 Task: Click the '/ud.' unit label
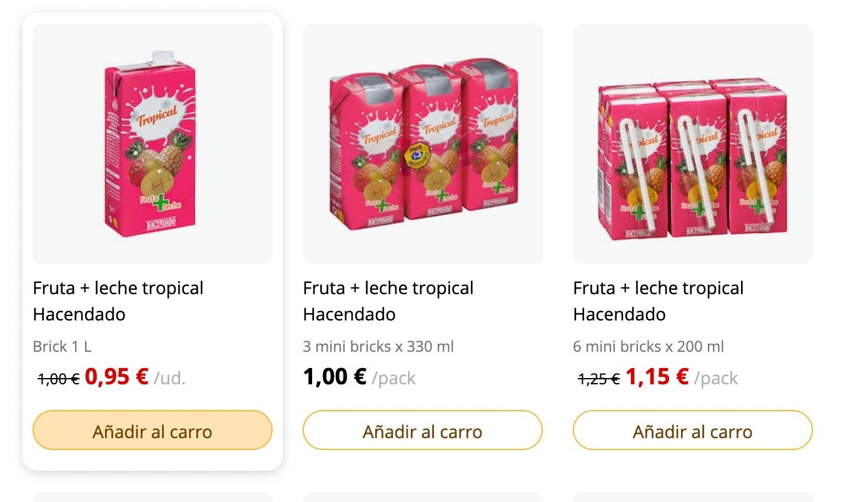[170, 379]
